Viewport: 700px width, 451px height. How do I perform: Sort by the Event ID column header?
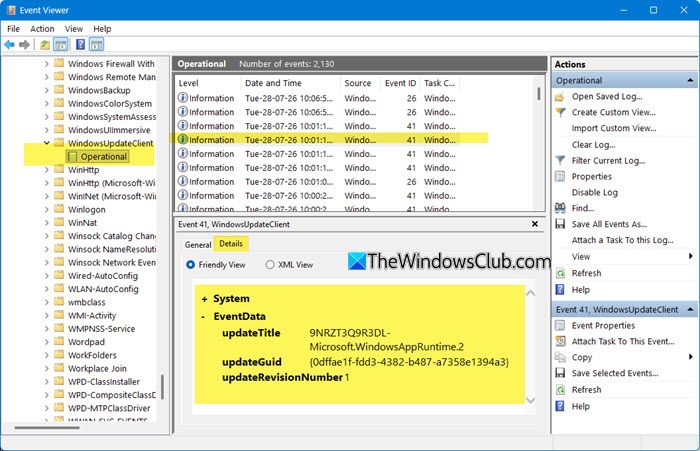coord(400,83)
